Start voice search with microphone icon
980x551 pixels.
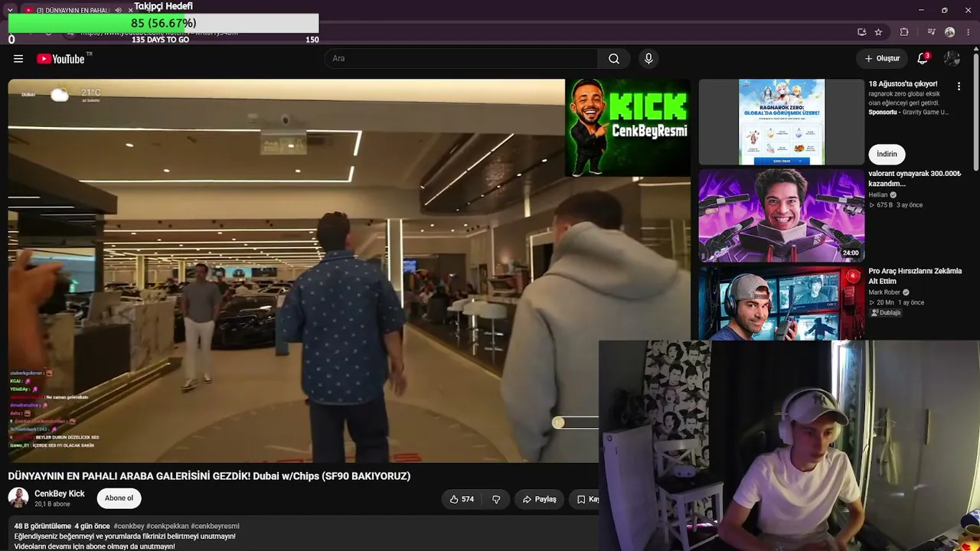pyautogui.click(x=648, y=59)
